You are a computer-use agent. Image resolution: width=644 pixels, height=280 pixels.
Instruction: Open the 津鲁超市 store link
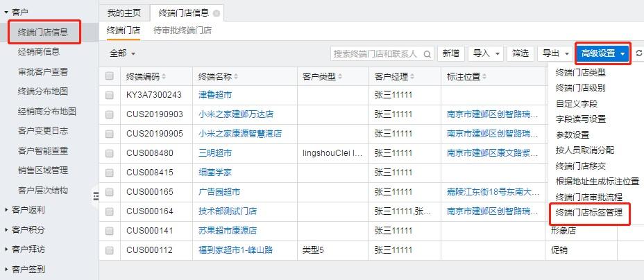(215, 95)
